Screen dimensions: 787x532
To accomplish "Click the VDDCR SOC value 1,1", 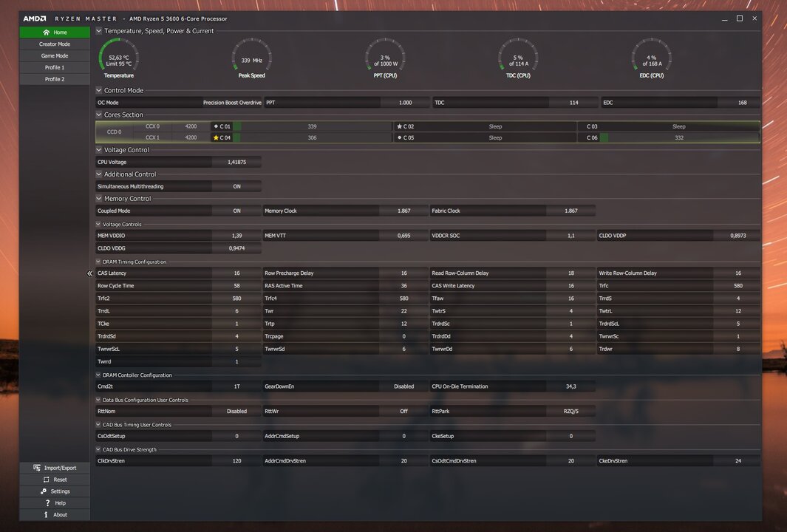I will (570, 236).
